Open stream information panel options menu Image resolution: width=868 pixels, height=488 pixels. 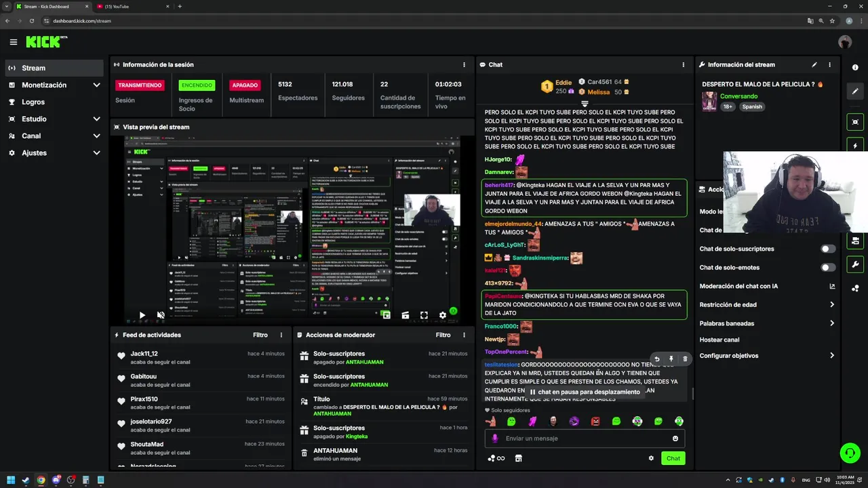coord(829,65)
